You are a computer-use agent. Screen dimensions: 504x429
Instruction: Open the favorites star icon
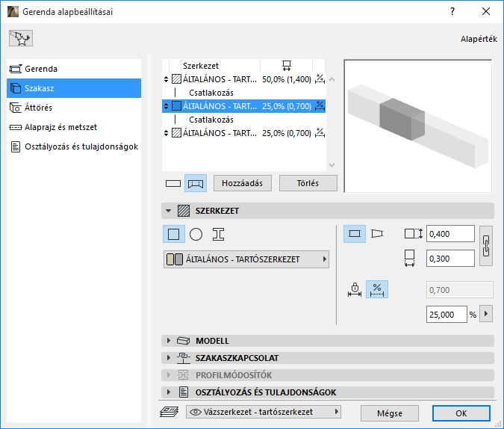click(x=21, y=38)
